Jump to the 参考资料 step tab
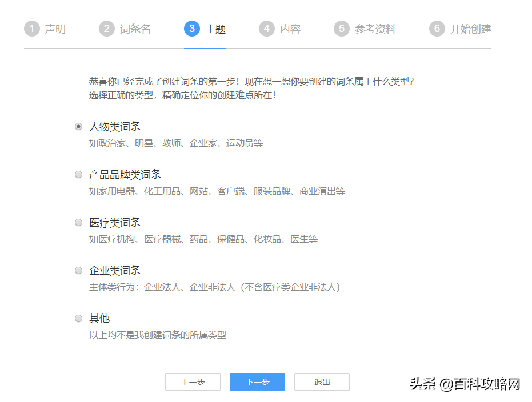This screenshot has height=402, width=532. (x=375, y=29)
